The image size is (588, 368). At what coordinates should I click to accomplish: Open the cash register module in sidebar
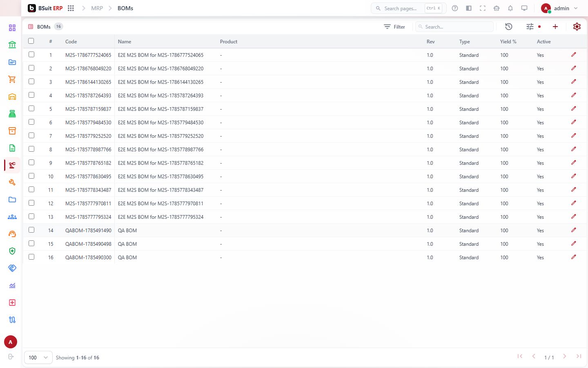pyautogui.click(x=12, y=114)
